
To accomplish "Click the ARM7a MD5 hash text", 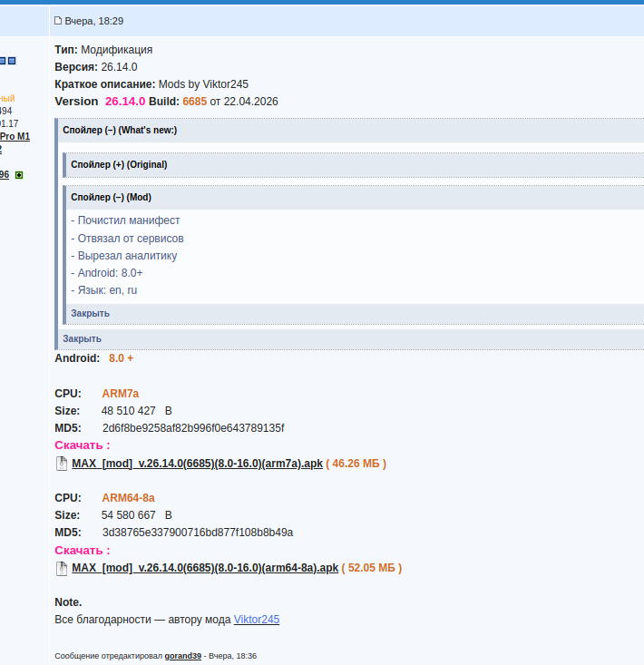I will coord(193,428).
